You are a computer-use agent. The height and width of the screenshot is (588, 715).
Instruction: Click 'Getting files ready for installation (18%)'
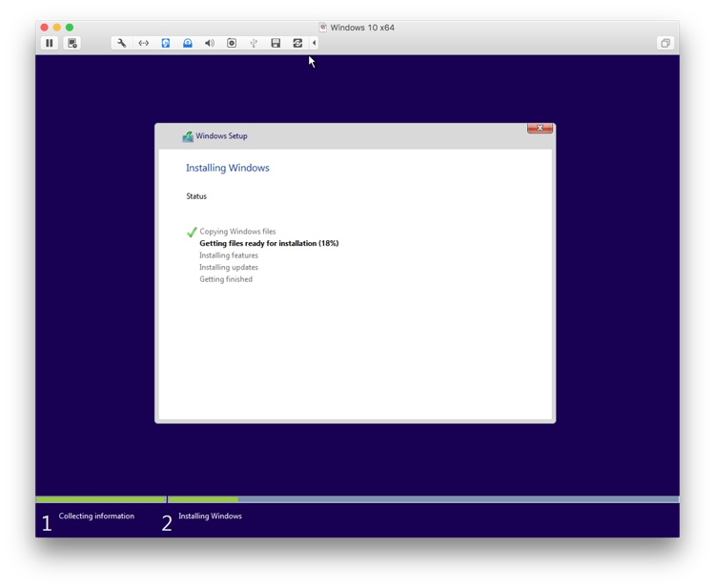tap(269, 243)
